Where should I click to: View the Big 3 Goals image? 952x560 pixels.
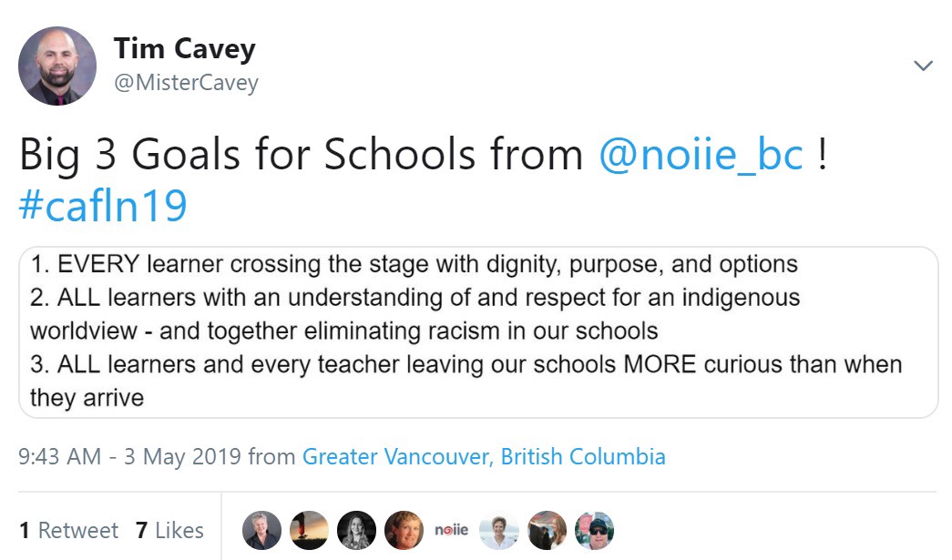tap(478, 331)
